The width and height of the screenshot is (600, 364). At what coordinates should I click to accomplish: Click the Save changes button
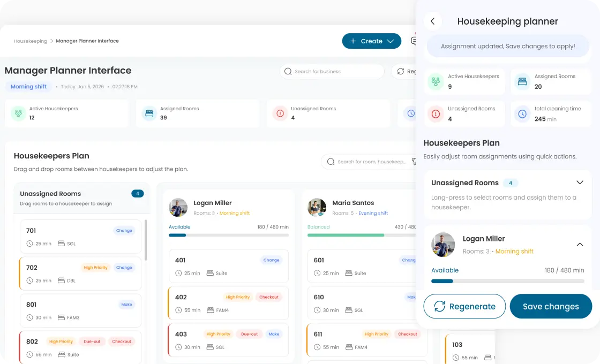(x=551, y=307)
